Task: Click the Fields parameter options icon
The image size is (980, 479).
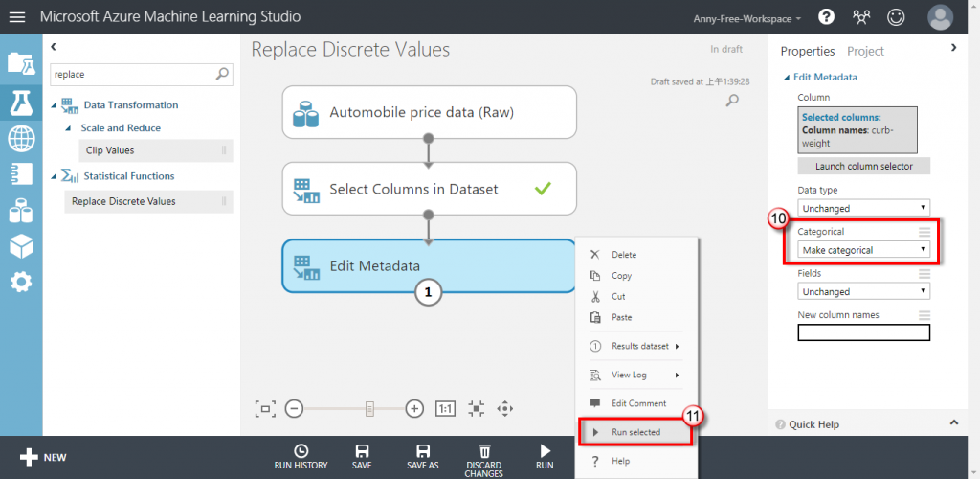Action: click(x=924, y=274)
